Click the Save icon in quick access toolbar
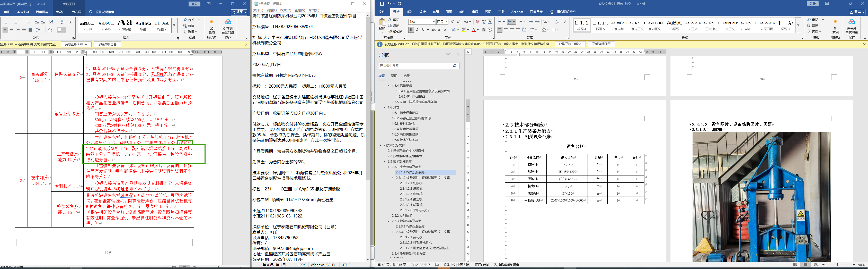Viewport: 868px width, 269px height. point(382,4)
